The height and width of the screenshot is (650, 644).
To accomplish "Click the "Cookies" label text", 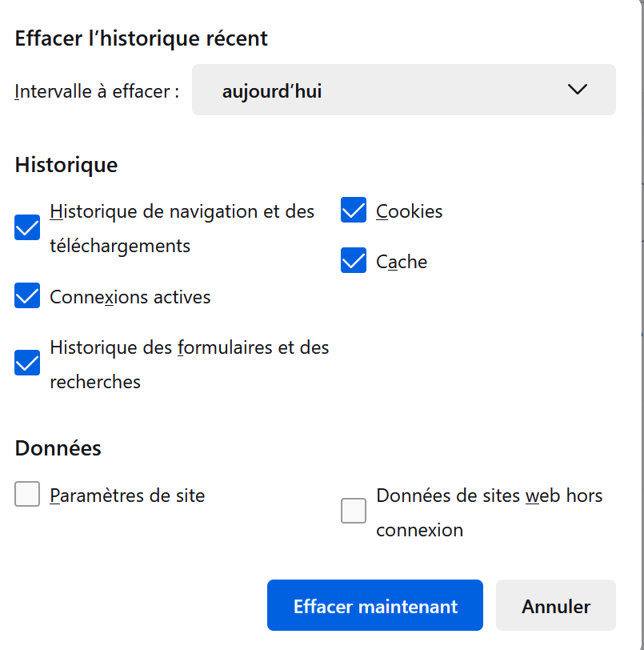I will click(410, 211).
